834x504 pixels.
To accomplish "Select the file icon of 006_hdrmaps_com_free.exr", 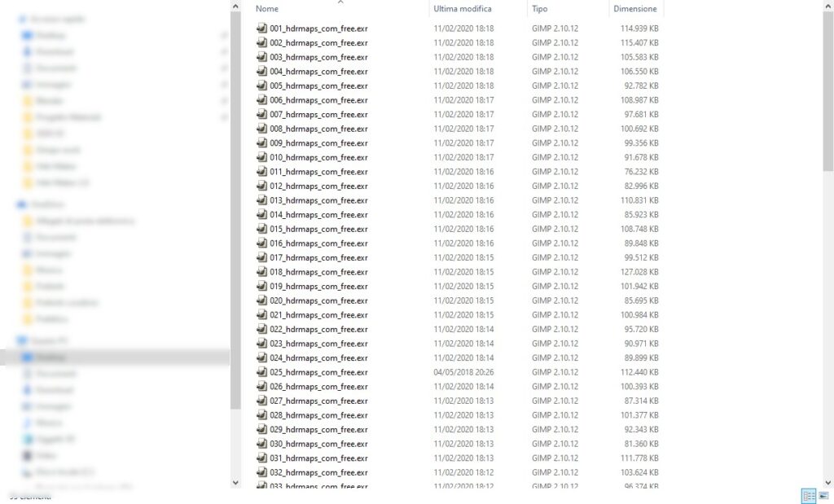I will 261,100.
